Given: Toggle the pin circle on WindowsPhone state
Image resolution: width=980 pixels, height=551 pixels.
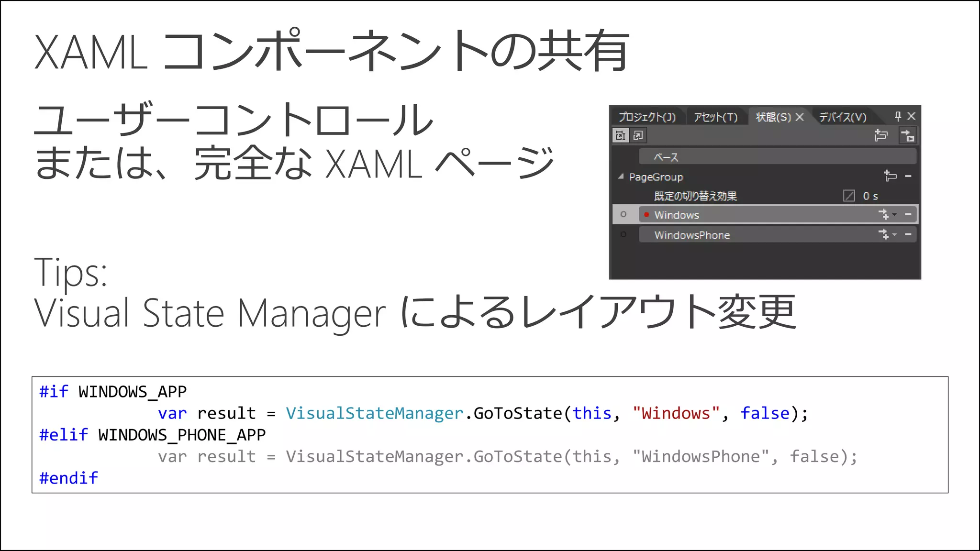Looking at the screenshot, I should (624, 234).
